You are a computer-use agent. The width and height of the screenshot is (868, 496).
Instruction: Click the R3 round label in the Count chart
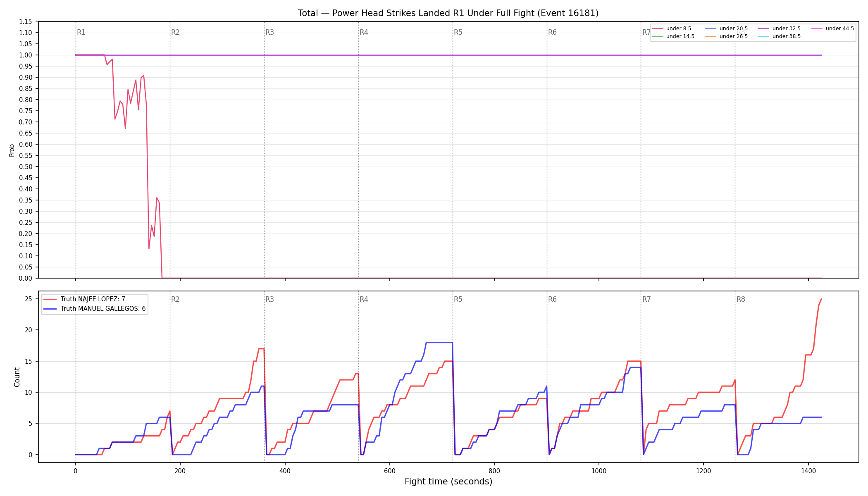point(269,299)
